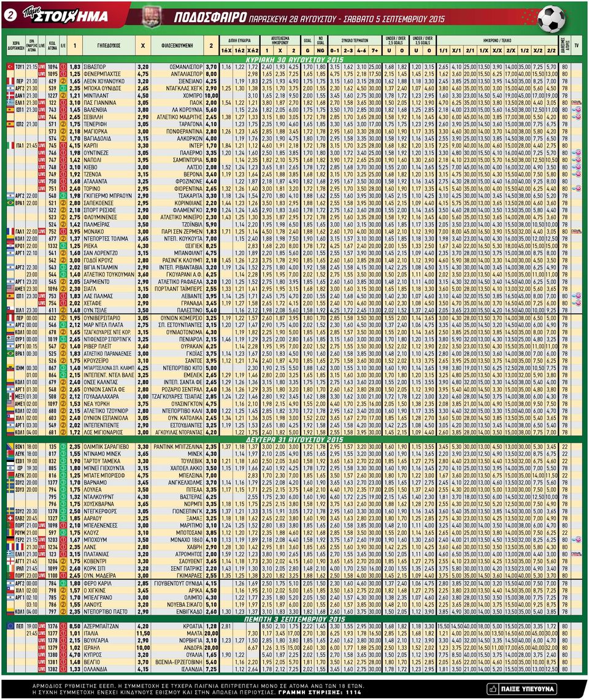Click the Denmark flag next to ΔΑΝ1

[x=10, y=95]
